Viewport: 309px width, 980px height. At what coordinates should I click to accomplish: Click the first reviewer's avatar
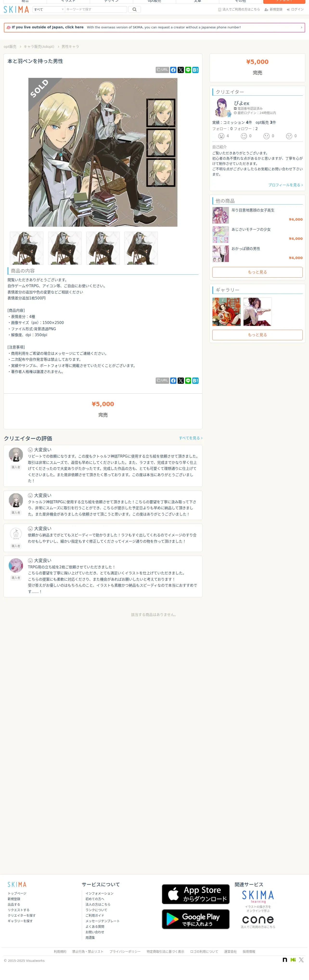click(16, 455)
